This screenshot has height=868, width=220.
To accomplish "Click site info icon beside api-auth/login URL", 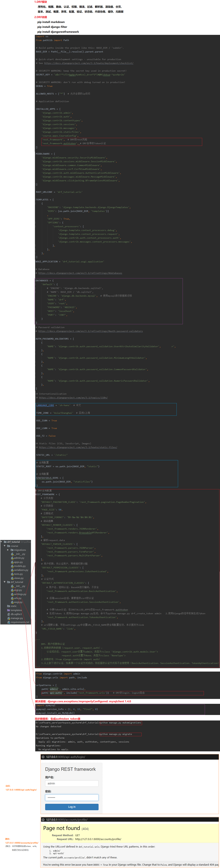I will [43, 757].
